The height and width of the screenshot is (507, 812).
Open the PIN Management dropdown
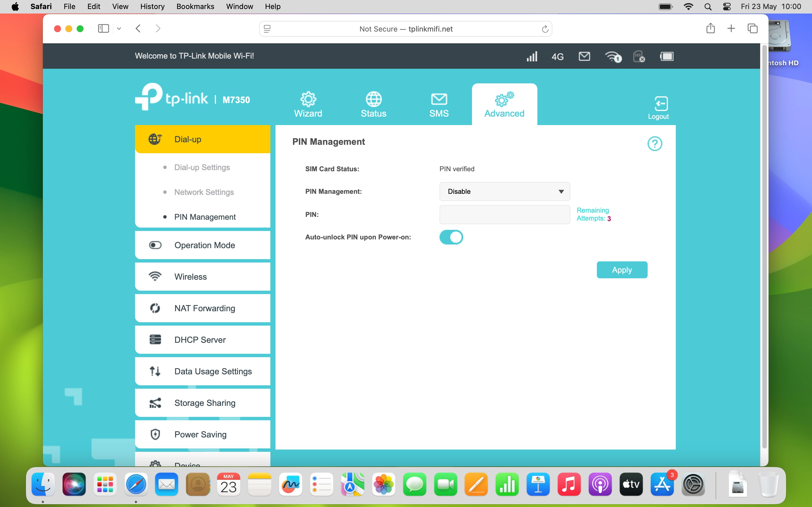tap(504, 192)
